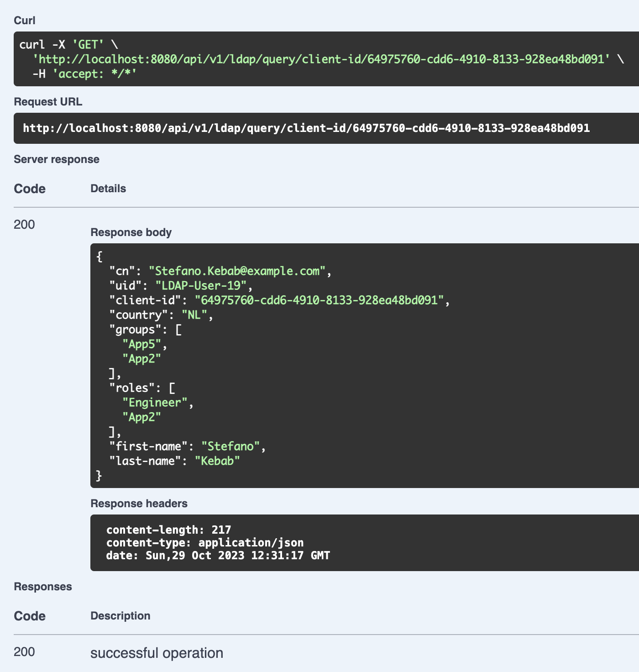
Task: Click the roles entry Engineer
Action: [154, 402]
